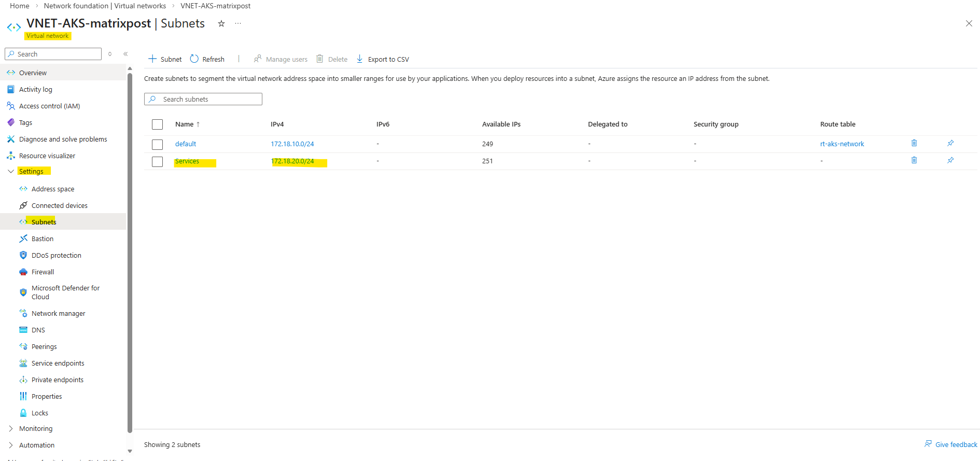Image resolution: width=980 pixels, height=461 pixels.
Task: Tick the Services subnet checkbox
Action: 158,162
